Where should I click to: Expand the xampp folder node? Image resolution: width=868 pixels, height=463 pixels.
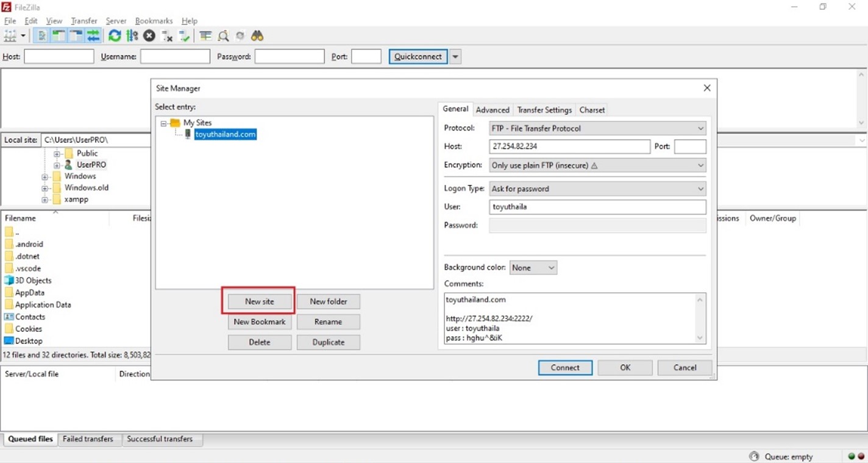(44, 200)
